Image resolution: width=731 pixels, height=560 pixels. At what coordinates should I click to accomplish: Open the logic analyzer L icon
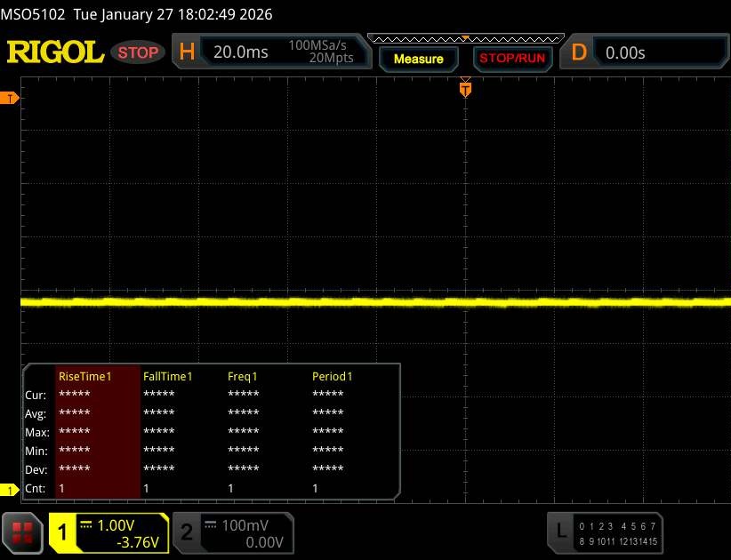coord(560,531)
